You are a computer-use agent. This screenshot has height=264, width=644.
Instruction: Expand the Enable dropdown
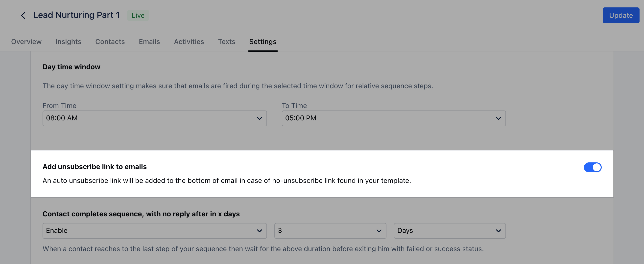(x=154, y=231)
